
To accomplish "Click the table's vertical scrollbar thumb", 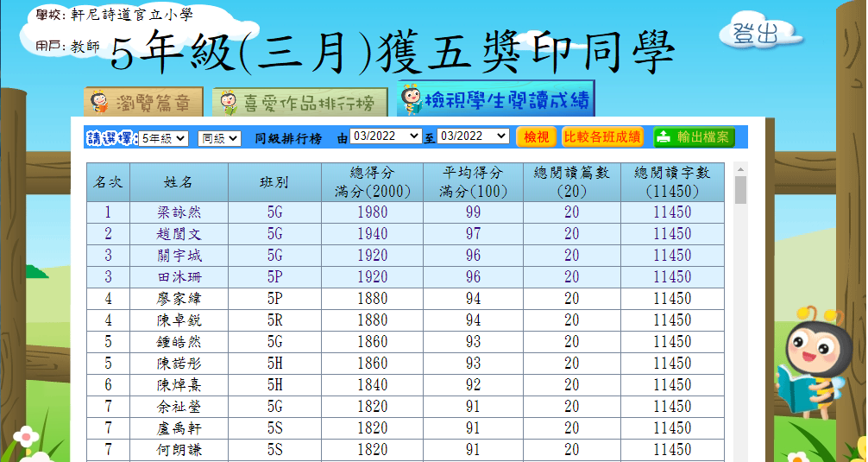I will 740,190.
